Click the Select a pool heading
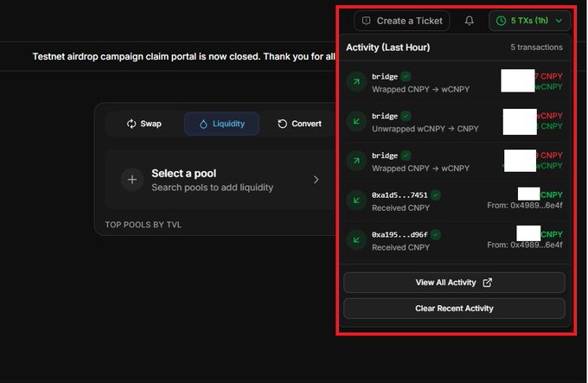Viewport: 588px width, 383px height. pyautogui.click(x=183, y=173)
